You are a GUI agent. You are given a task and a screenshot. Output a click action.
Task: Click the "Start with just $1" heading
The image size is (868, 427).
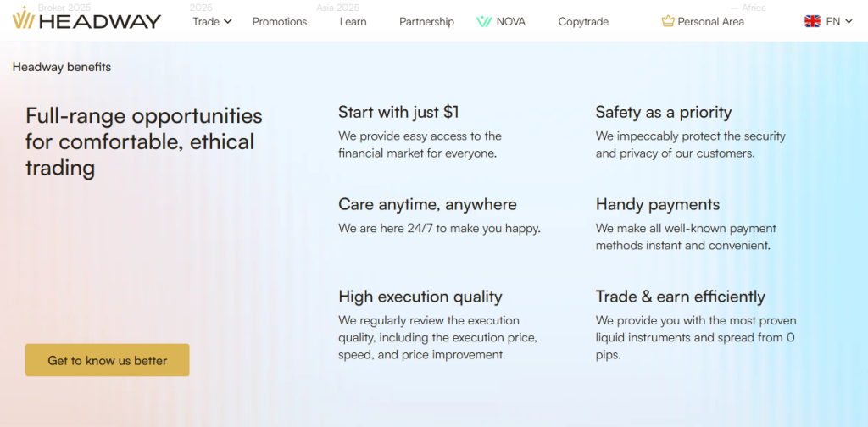[x=398, y=112]
